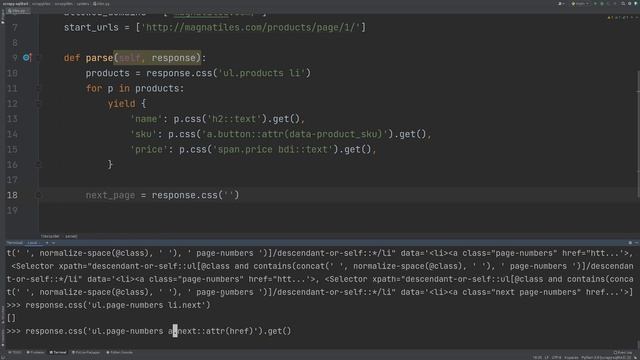Select the Local terminal tab

33,243
